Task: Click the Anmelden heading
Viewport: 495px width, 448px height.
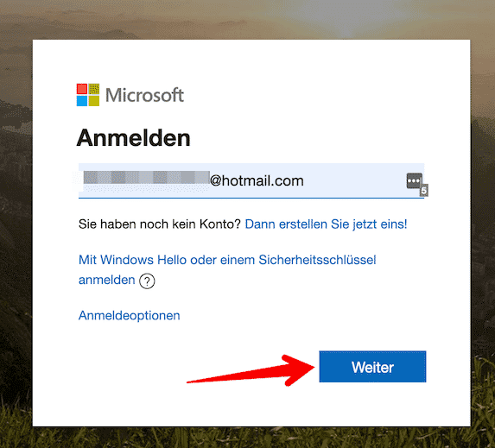Action: [134, 138]
